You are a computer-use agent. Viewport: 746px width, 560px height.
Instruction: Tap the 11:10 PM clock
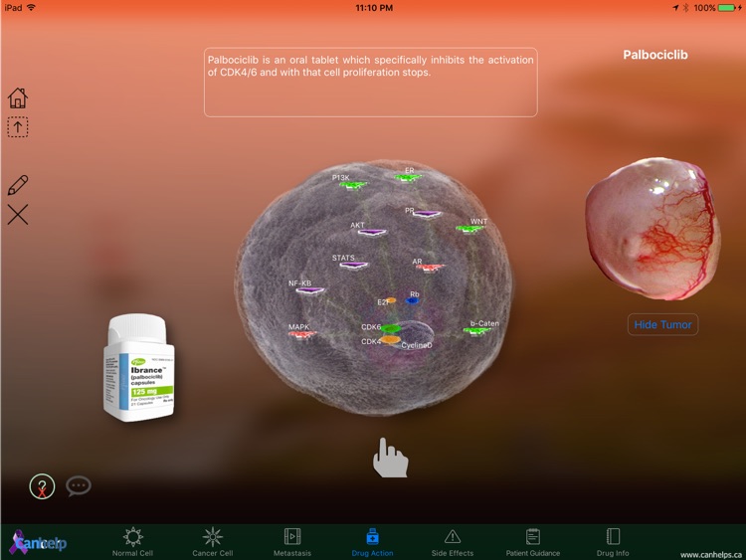[x=374, y=8]
